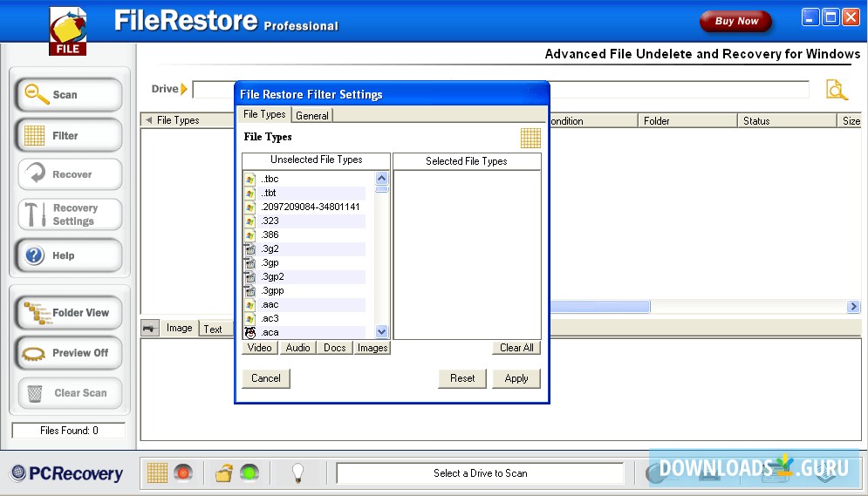Click the grid filter icon in dialog
Image resolution: width=868 pixels, height=496 pixels.
[530, 138]
